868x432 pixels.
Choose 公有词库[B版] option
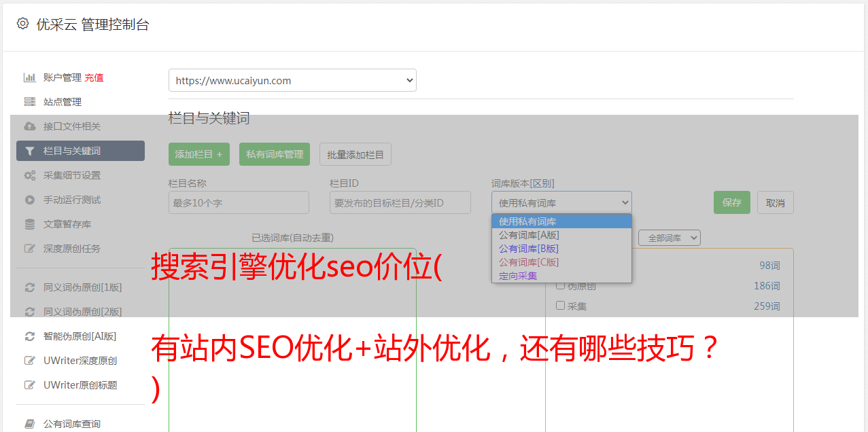pyautogui.click(x=561, y=249)
